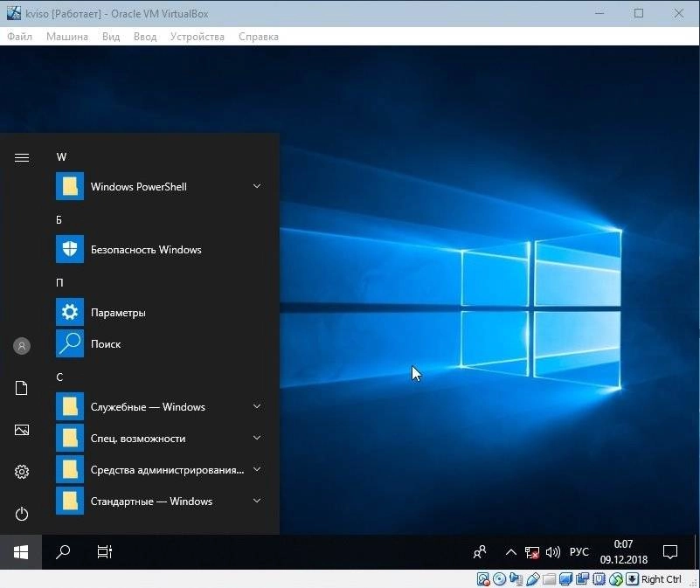
Task: Select the П letter header in app list
Action: coord(59,283)
